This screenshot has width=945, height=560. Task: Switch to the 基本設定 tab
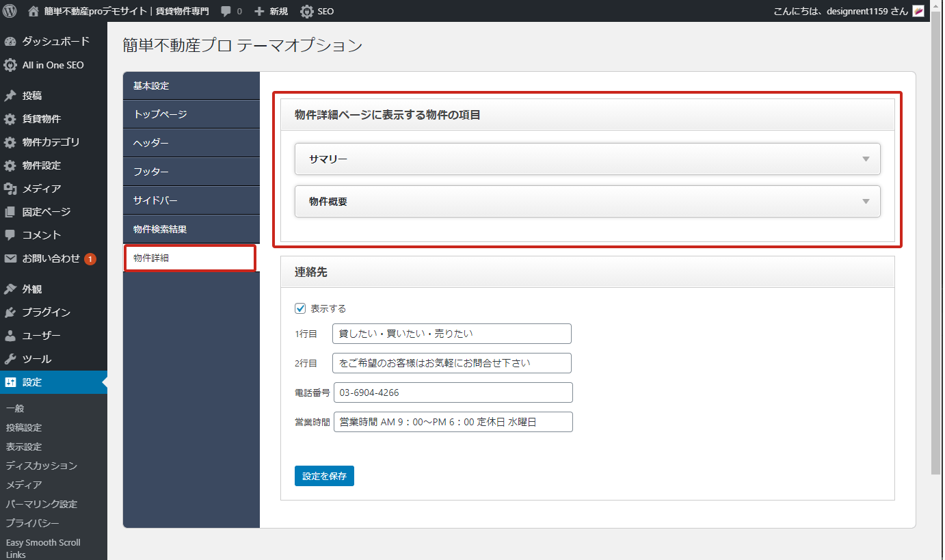(x=191, y=86)
